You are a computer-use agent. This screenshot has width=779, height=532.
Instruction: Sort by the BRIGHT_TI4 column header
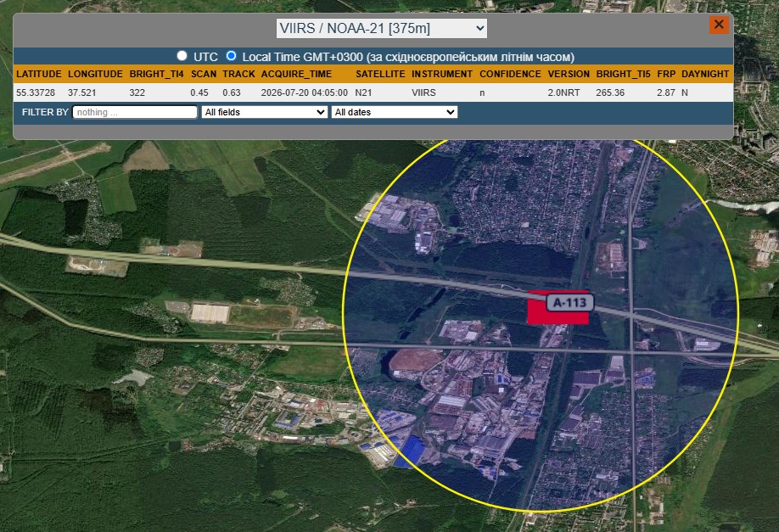[156, 74]
